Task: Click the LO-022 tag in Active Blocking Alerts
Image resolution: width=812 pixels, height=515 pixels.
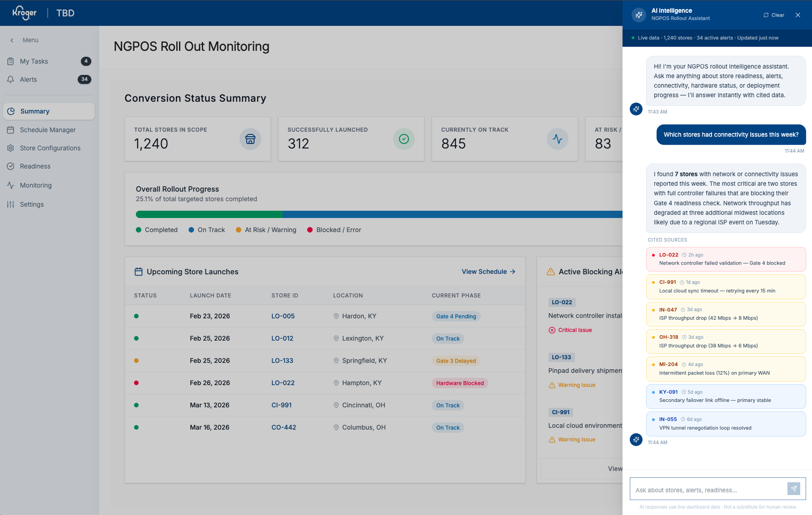Action: tap(562, 302)
